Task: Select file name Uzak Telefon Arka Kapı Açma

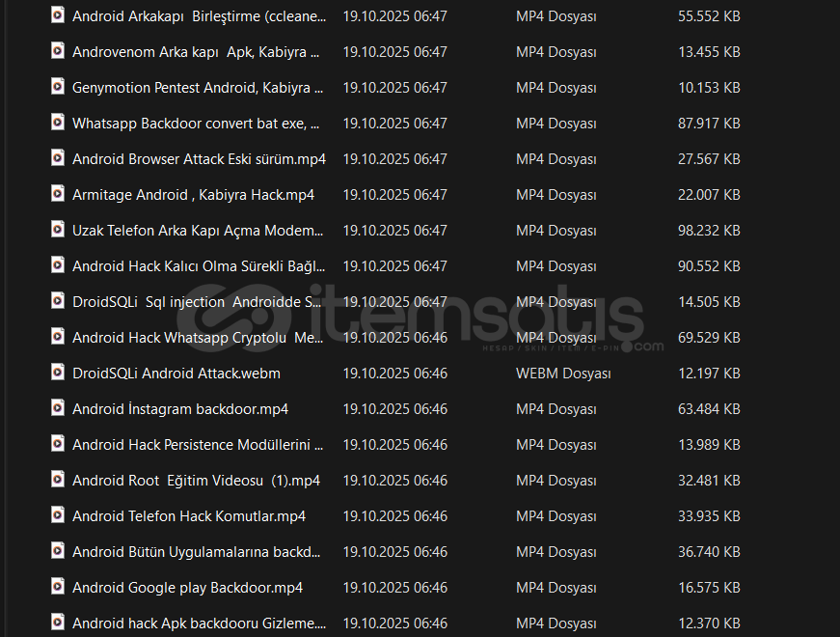Action: point(198,231)
